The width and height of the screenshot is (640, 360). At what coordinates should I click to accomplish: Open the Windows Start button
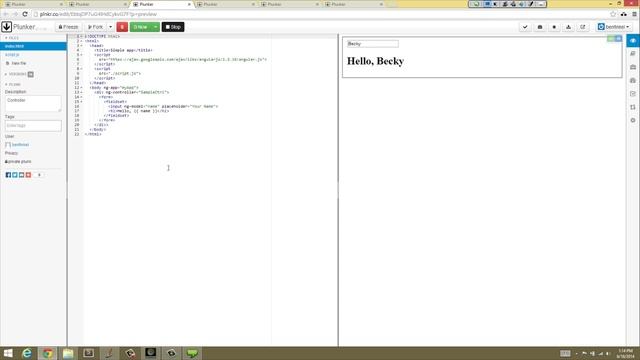pos(8,353)
